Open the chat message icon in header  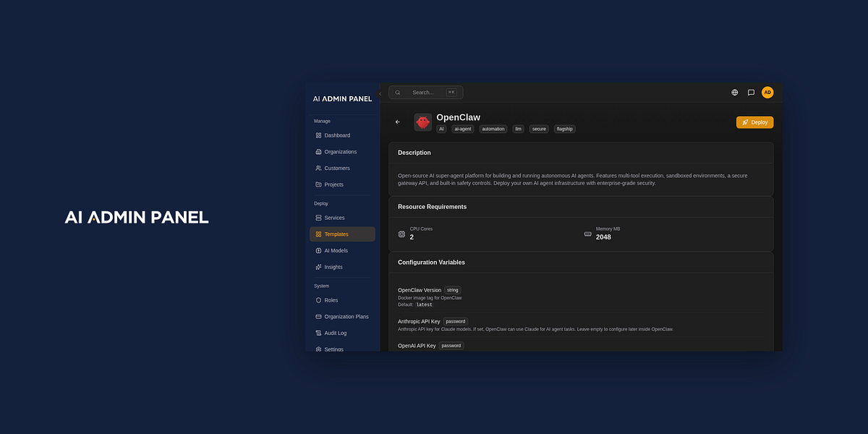751,93
